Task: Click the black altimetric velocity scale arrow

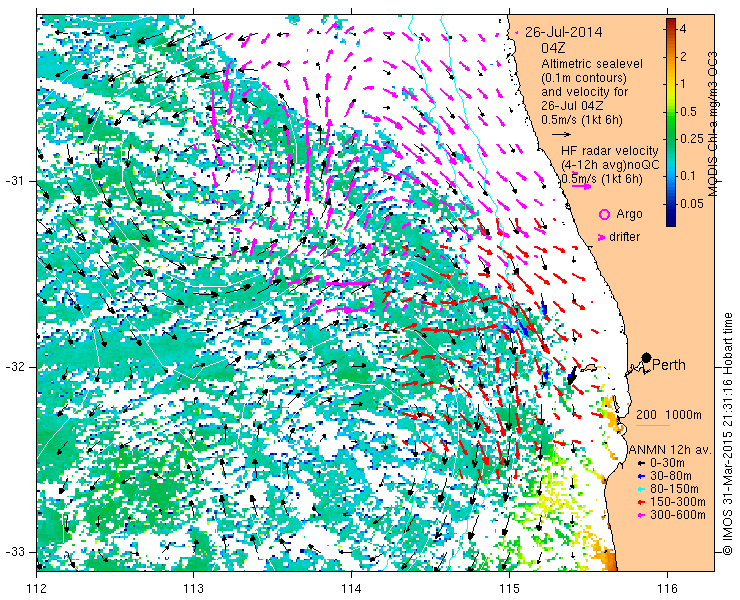Action: tap(561, 135)
